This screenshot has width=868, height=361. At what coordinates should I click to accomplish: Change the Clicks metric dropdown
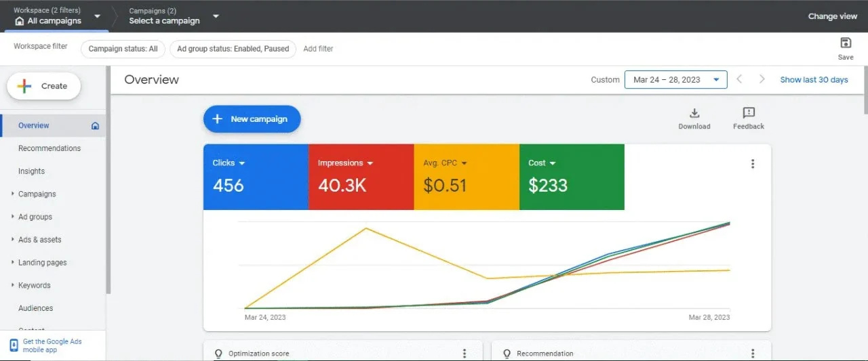click(242, 163)
